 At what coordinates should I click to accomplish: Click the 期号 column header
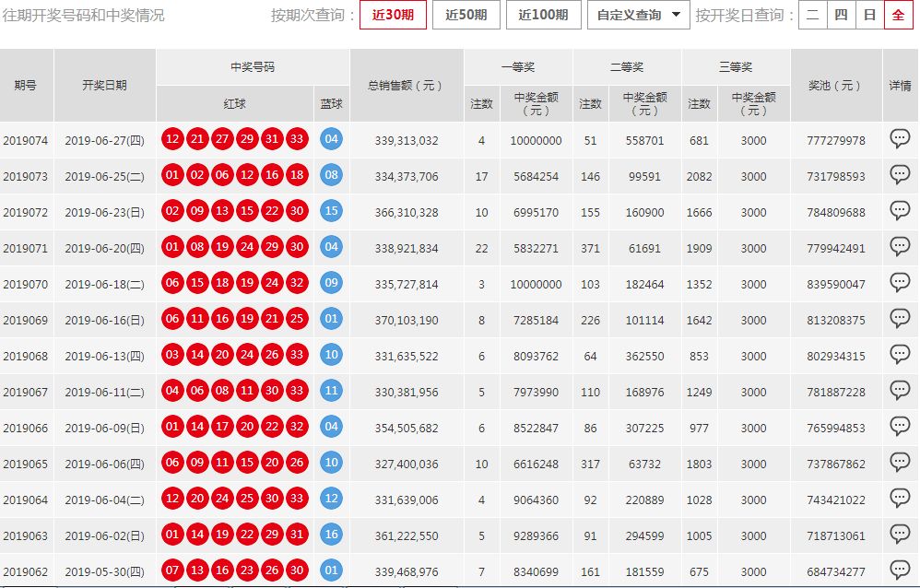(x=26, y=85)
